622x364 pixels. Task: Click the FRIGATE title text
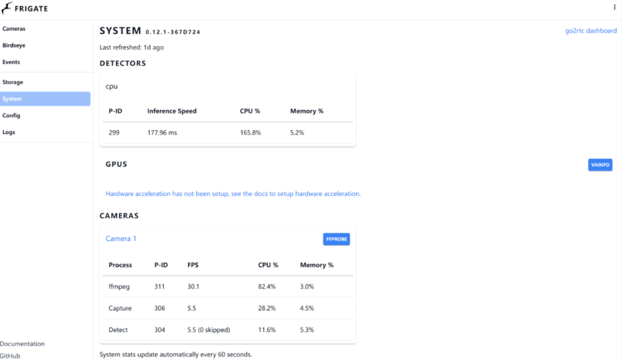31,9
